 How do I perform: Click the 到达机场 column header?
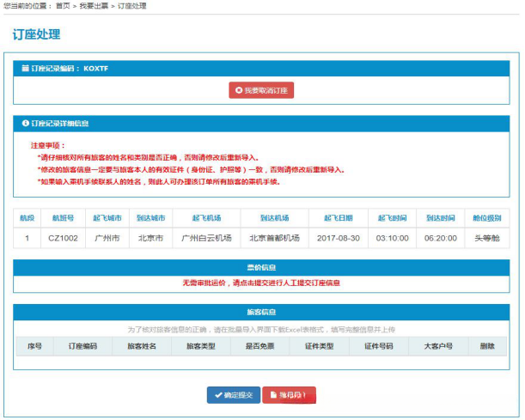(x=275, y=218)
